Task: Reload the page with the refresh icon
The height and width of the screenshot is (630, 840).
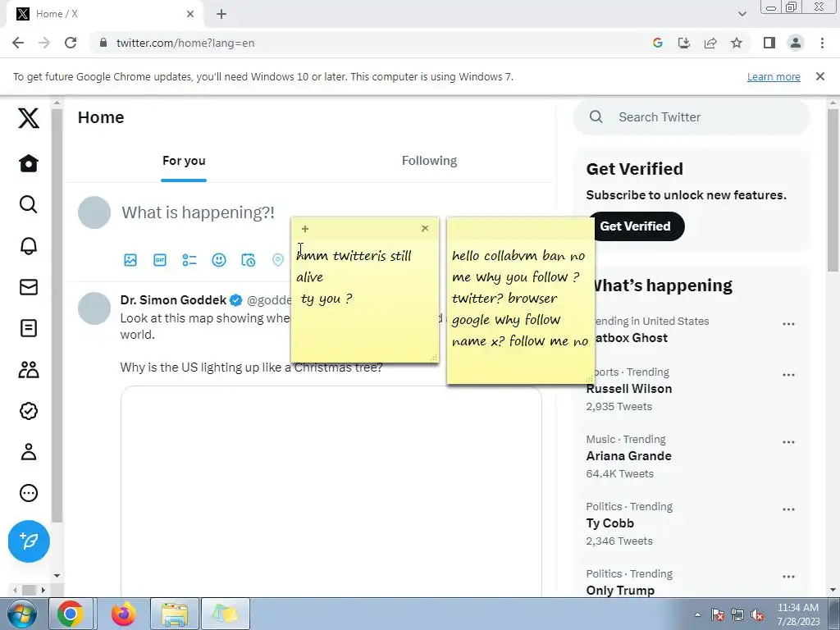Action: pos(71,43)
